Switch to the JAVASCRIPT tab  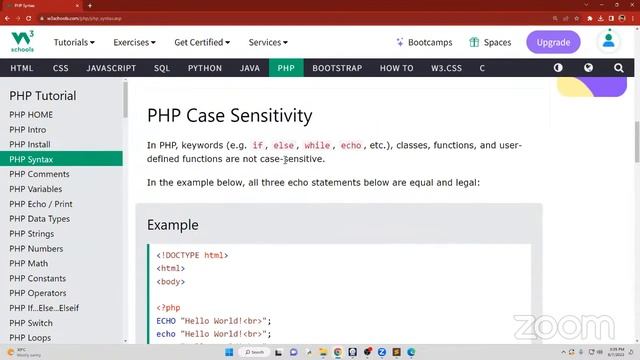click(x=111, y=68)
